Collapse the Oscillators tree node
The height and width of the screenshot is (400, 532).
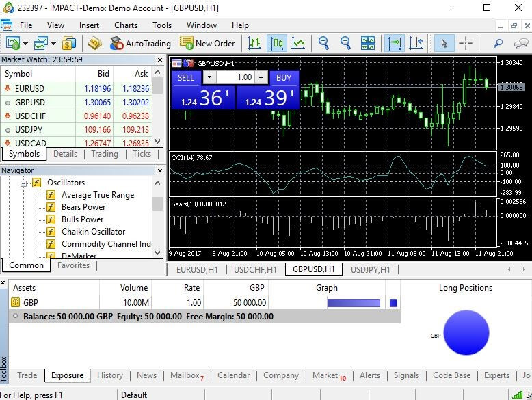point(23,183)
